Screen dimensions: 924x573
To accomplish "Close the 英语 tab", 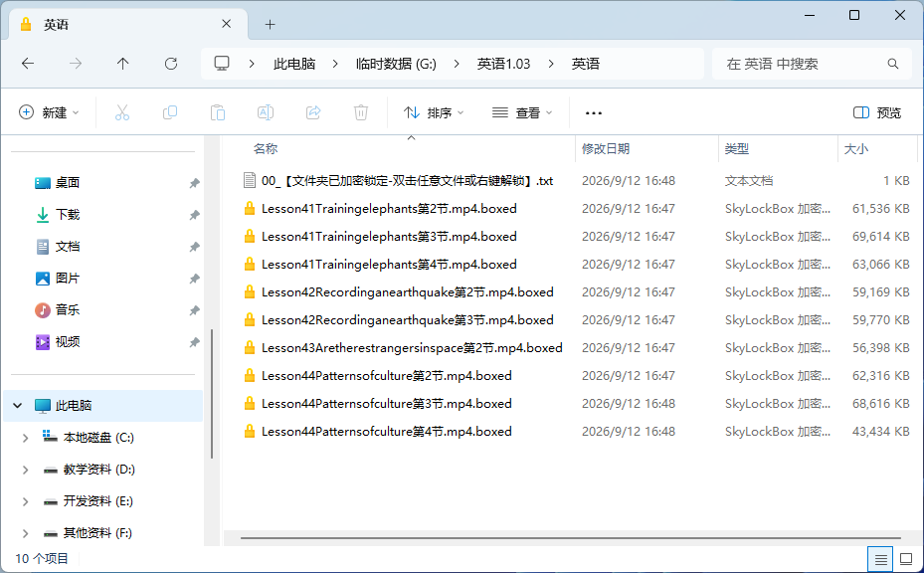I will [x=227, y=24].
